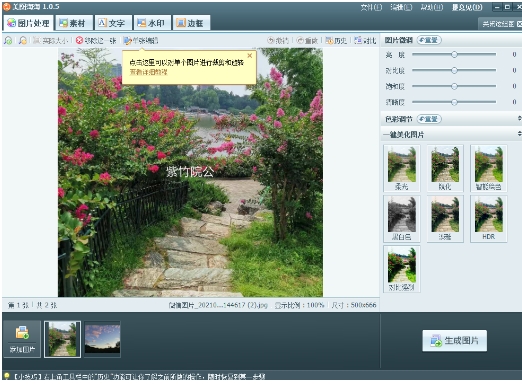
Task: Open the single image edit tool (单张编辑)
Action: [141, 41]
